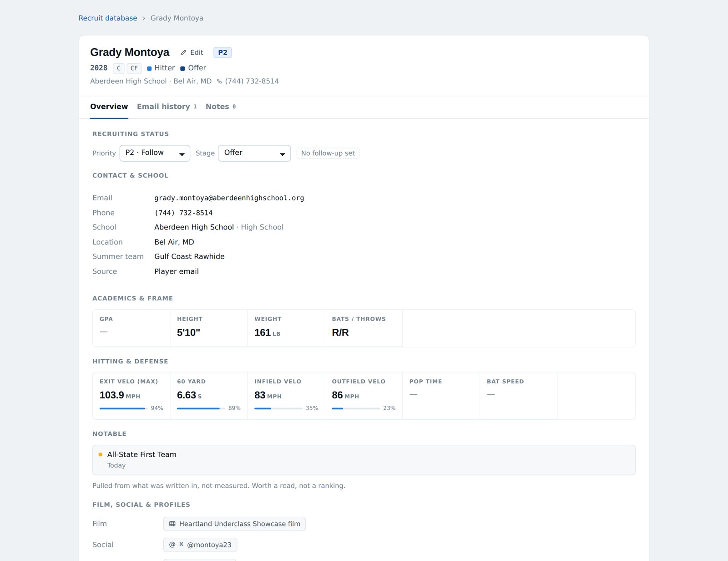The height and width of the screenshot is (561, 728).
Task: Click the grady.montoya@aberdeenhighschool.org email address
Action: point(229,198)
